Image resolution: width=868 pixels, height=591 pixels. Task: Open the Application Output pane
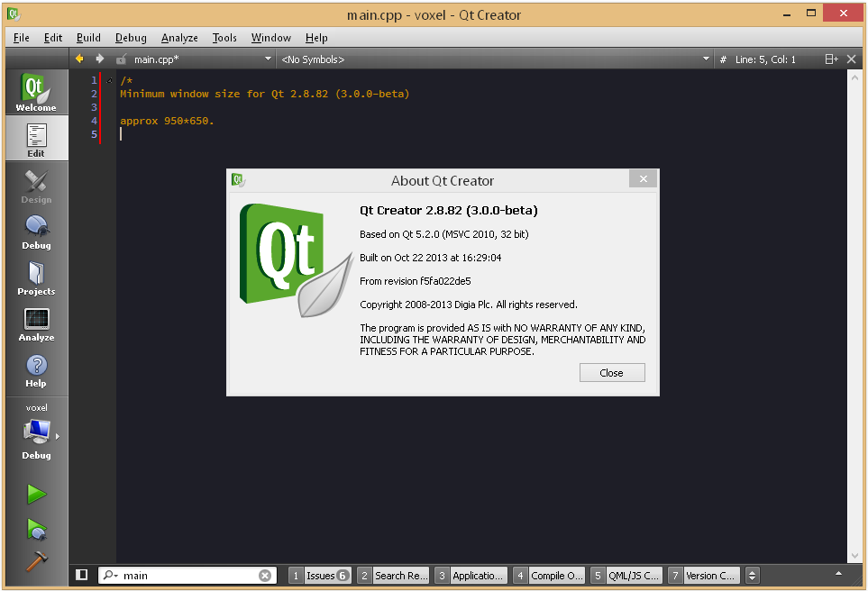coord(471,576)
